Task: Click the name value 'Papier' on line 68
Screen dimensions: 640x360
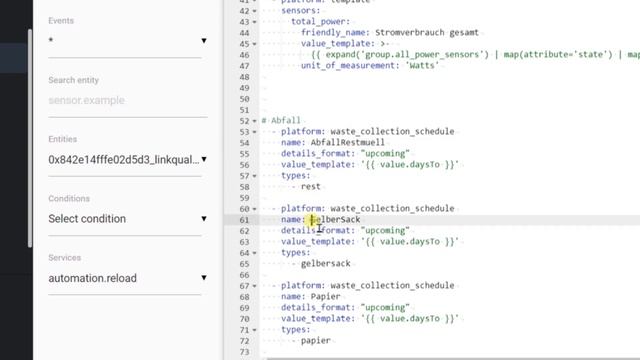Action: click(325, 297)
